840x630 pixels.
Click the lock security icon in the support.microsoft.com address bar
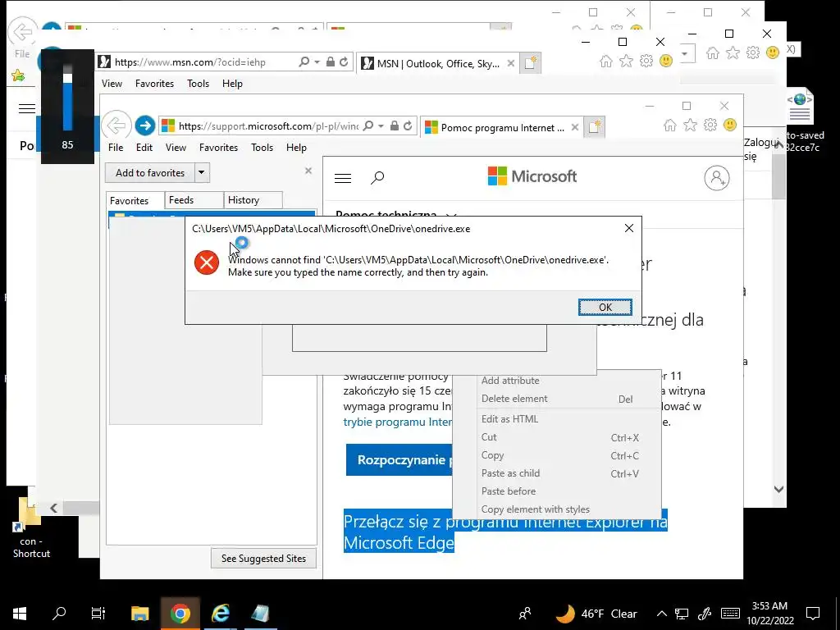pyautogui.click(x=395, y=126)
